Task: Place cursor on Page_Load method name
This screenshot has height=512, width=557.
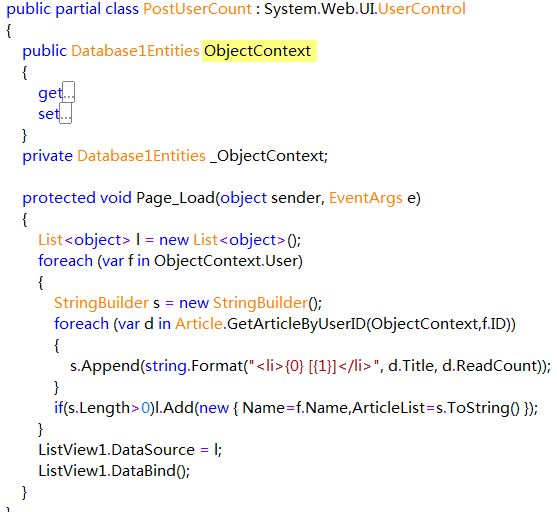Action: point(175,198)
